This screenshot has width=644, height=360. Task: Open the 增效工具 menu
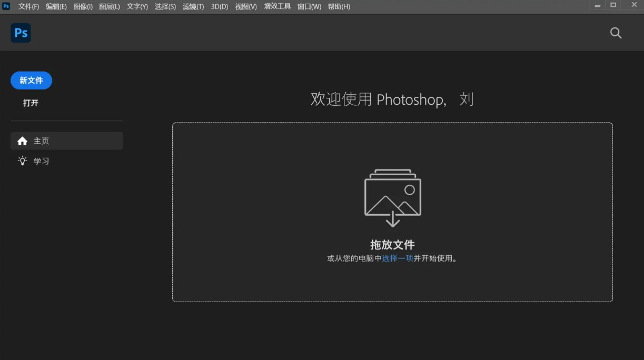[278, 7]
